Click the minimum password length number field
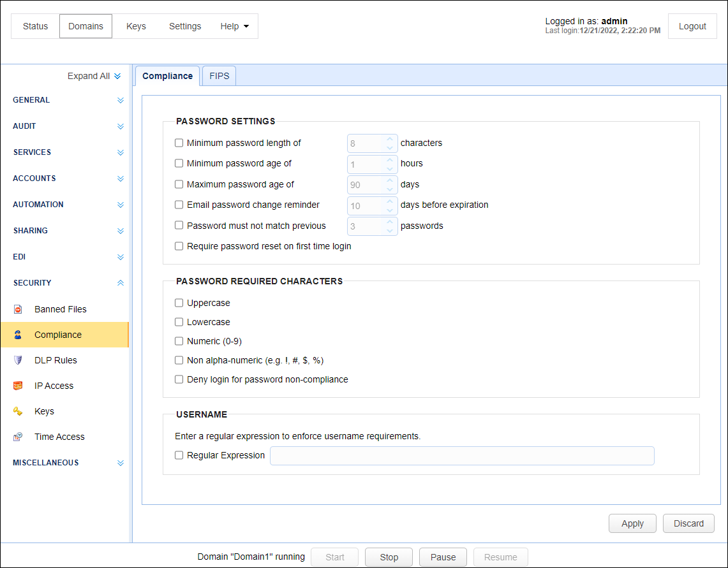The image size is (728, 568). pyautogui.click(x=373, y=143)
